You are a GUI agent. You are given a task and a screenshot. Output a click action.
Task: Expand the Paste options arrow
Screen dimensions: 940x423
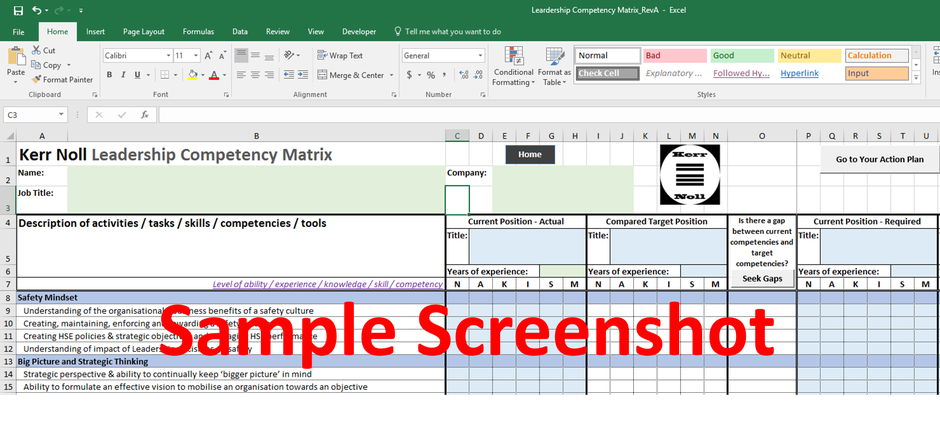pyautogui.click(x=16, y=81)
